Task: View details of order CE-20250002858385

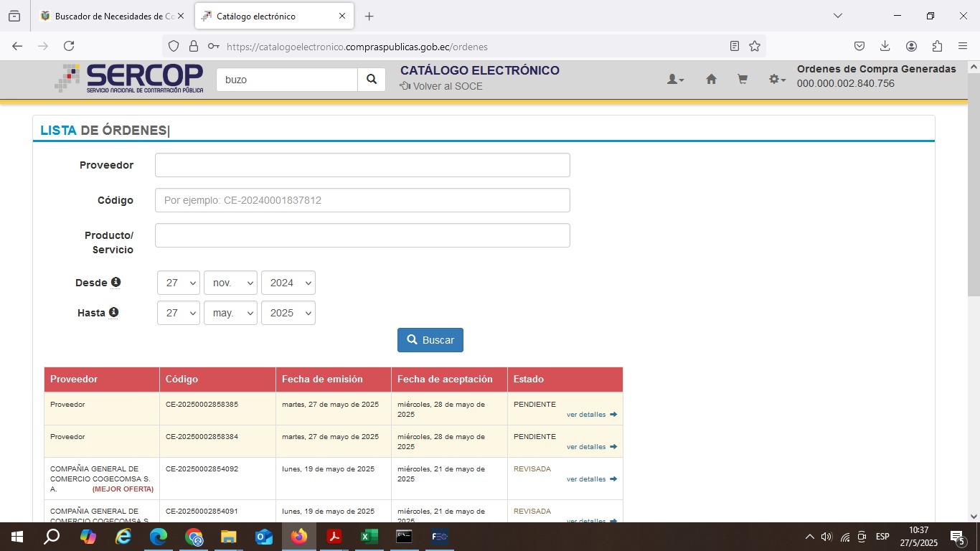Action: click(x=591, y=415)
